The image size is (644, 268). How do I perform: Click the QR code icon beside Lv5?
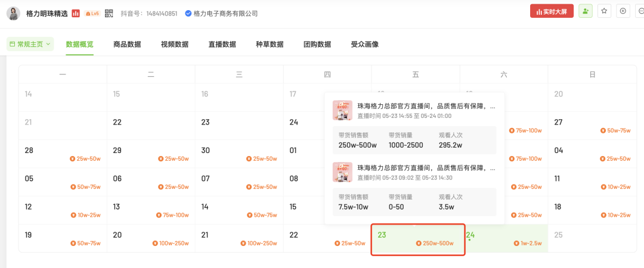(109, 13)
